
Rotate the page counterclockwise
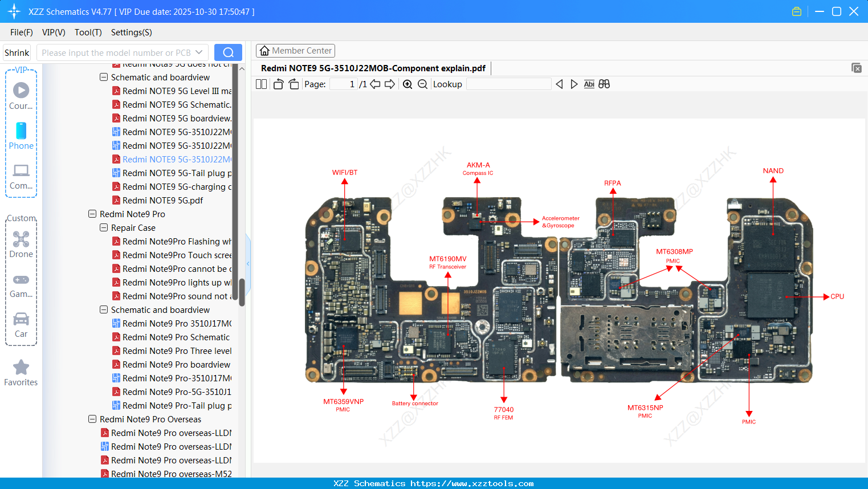[278, 84]
